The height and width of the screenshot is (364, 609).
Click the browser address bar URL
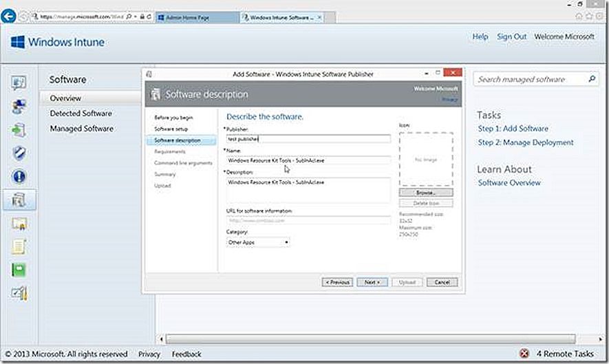(x=82, y=17)
